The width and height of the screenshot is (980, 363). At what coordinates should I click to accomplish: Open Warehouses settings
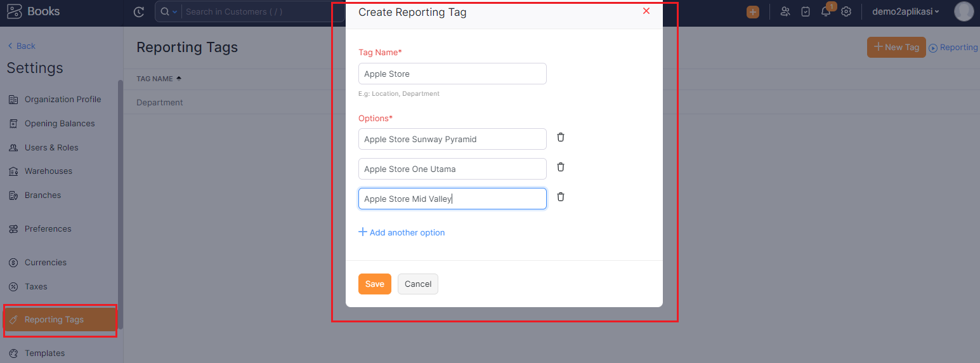coord(48,171)
